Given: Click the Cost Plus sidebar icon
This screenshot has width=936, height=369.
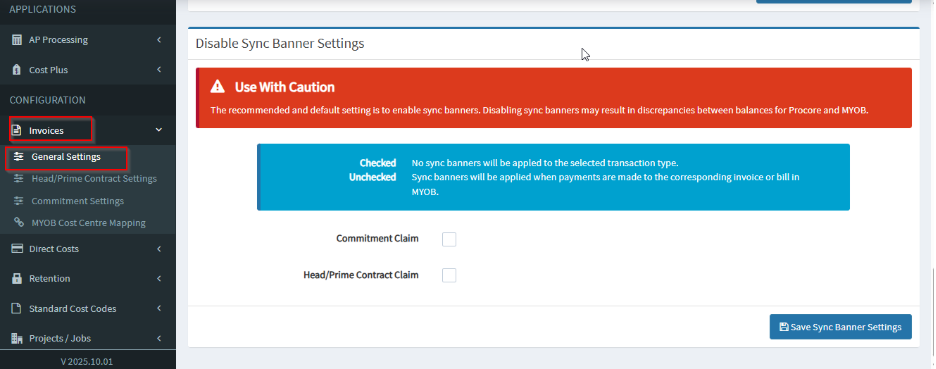Looking at the screenshot, I should (x=17, y=70).
